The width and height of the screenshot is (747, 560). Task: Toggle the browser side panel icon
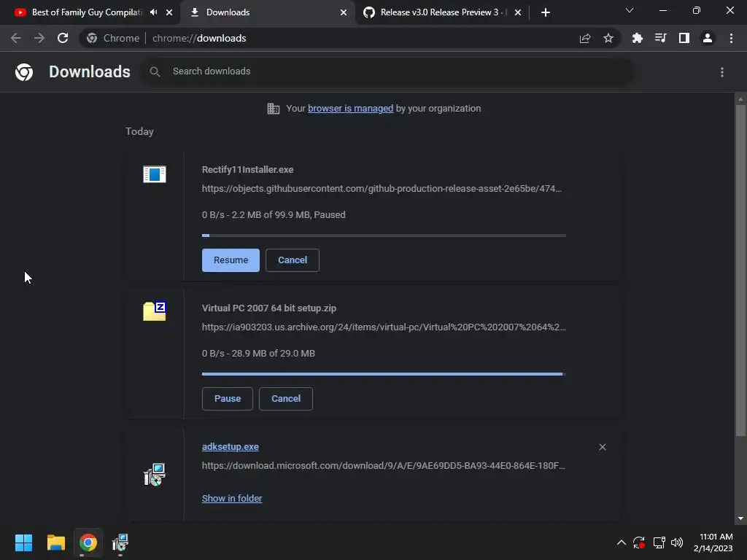[x=684, y=38]
